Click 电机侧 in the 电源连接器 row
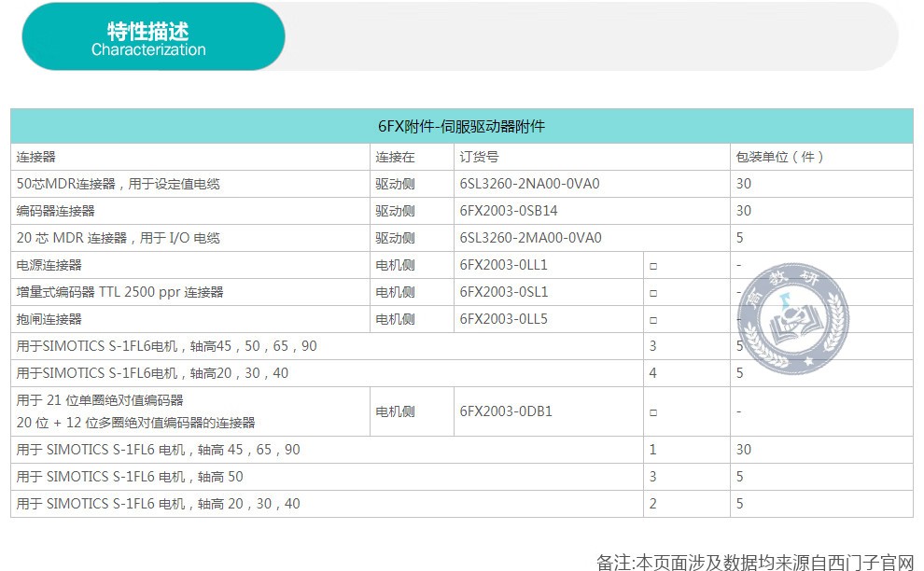Image resolution: width=924 pixels, height=571 pixels. click(x=395, y=265)
